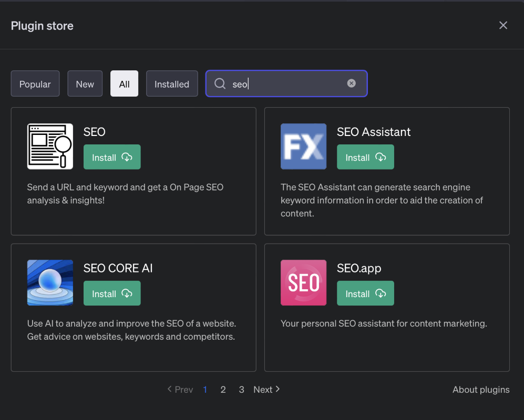
Task: Open the SEO CORE AI orb logo
Action: pos(50,282)
